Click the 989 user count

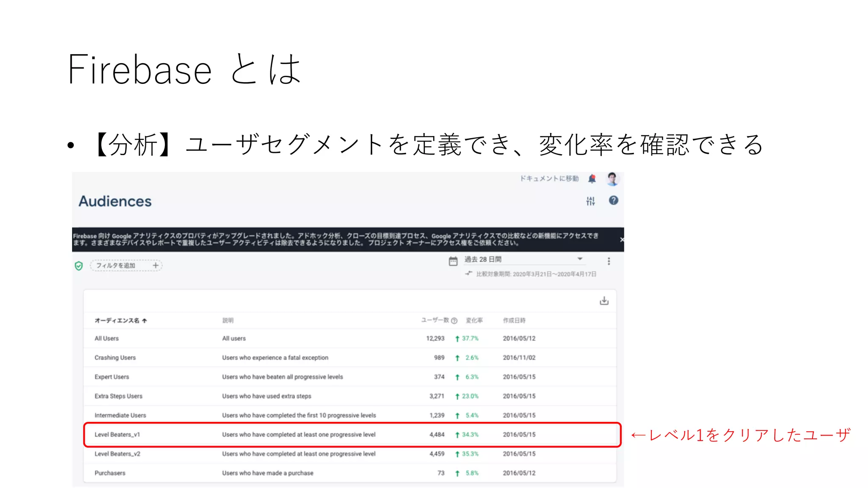(x=439, y=358)
